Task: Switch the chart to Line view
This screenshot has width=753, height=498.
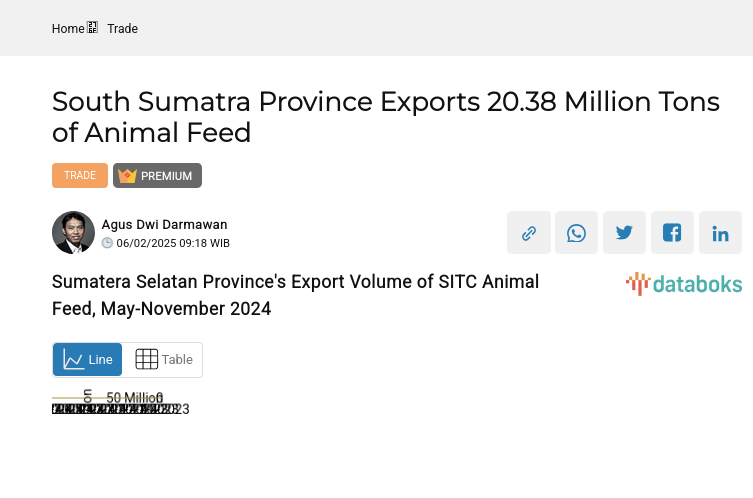Action: tap(88, 360)
